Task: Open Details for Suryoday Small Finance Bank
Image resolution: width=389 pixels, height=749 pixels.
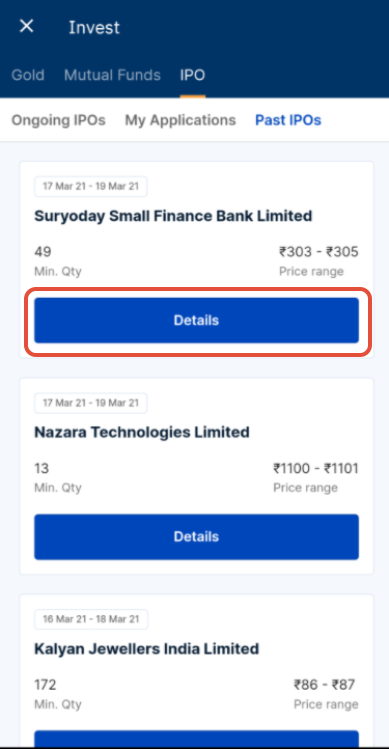Action: coord(196,320)
